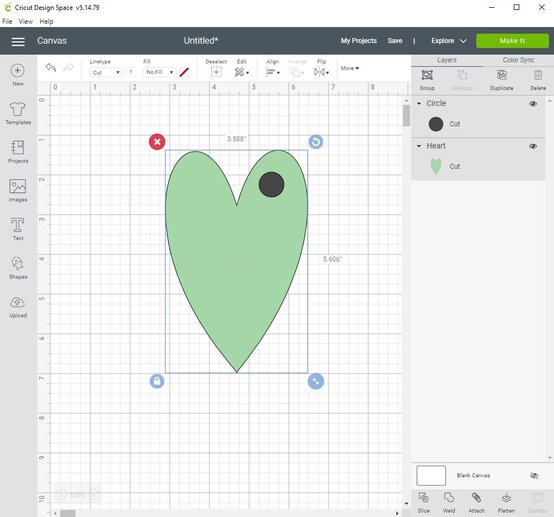Image resolution: width=554 pixels, height=517 pixels.
Task: Duplicate the selected layer
Action: [x=502, y=75]
